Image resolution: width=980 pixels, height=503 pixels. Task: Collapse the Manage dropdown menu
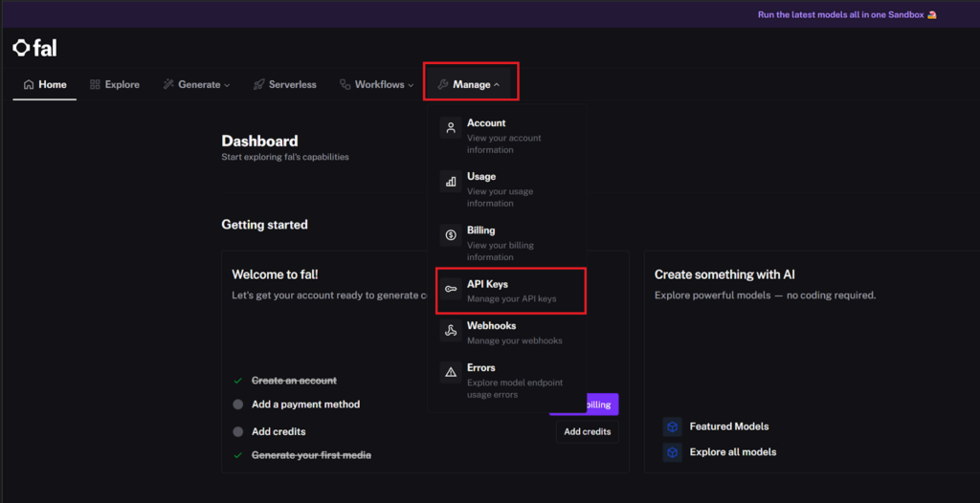470,84
